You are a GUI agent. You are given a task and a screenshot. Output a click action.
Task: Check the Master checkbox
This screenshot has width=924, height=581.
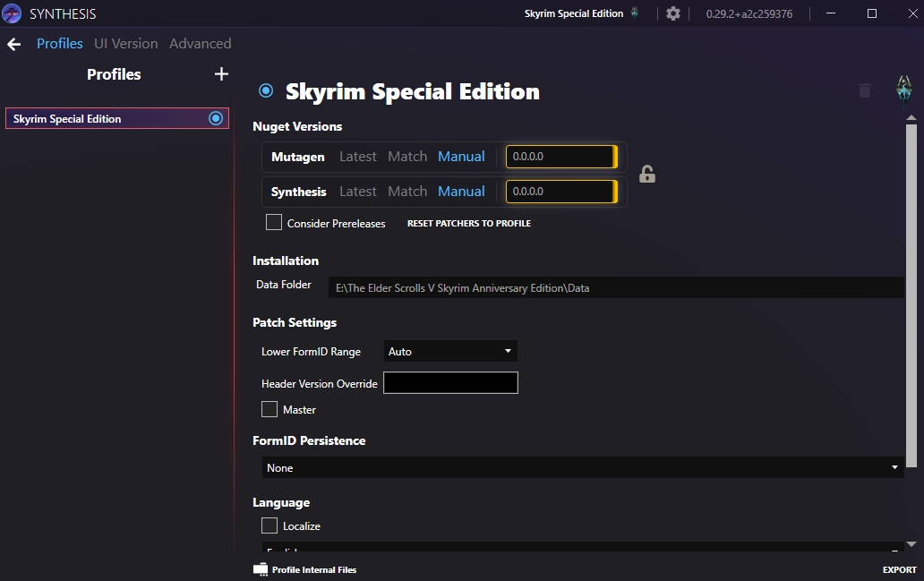(x=269, y=409)
